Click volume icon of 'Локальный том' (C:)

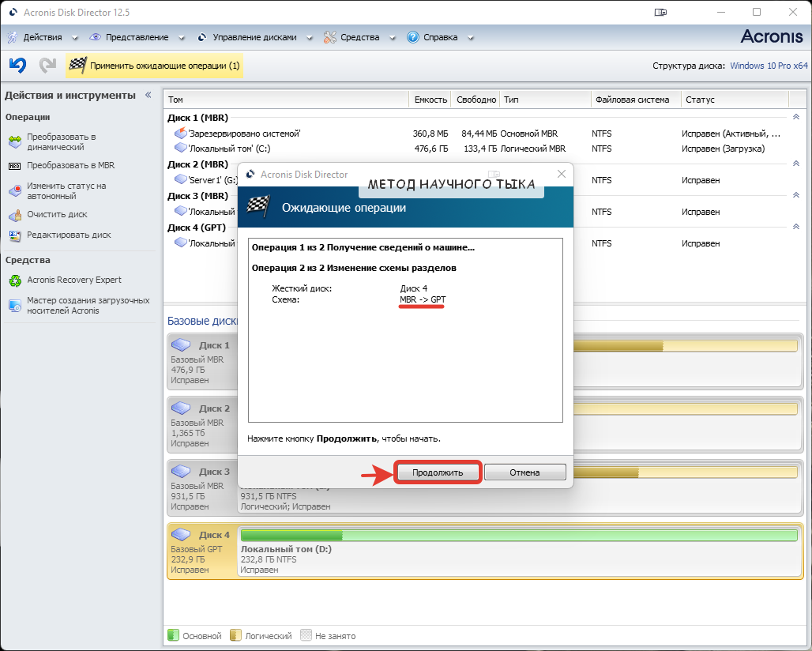point(181,148)
